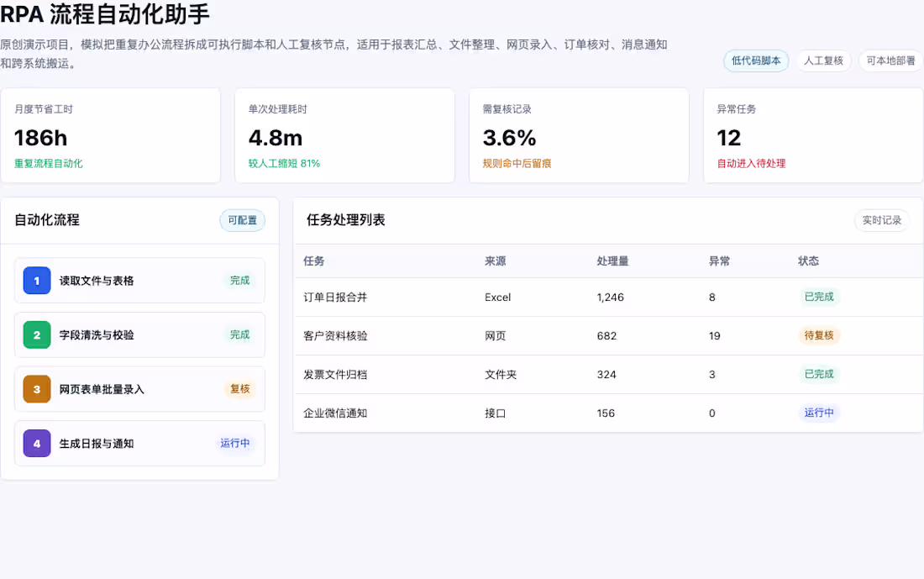Image resolution: width=924 pixels, height=579 pixels.
Task: Select the 发票文件归档 task row
Action: 609,375
